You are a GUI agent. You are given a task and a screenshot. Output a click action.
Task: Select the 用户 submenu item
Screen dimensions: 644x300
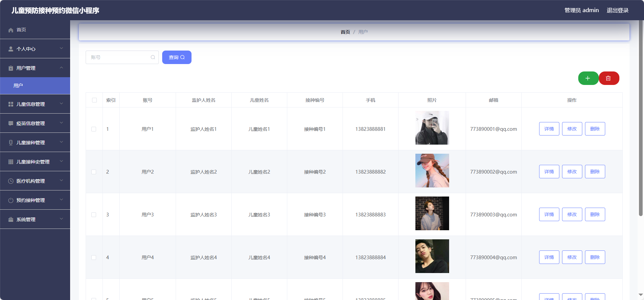pos(35,86)
